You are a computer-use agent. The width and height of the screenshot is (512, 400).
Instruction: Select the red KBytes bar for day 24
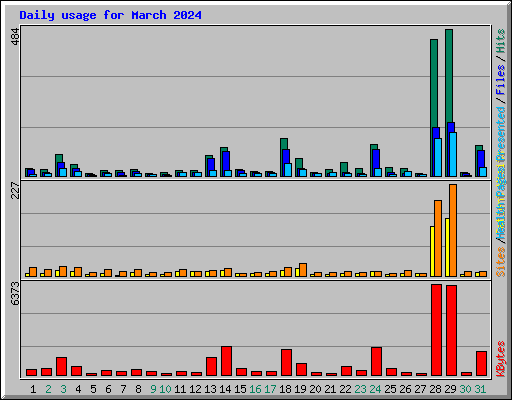(376, 362)
